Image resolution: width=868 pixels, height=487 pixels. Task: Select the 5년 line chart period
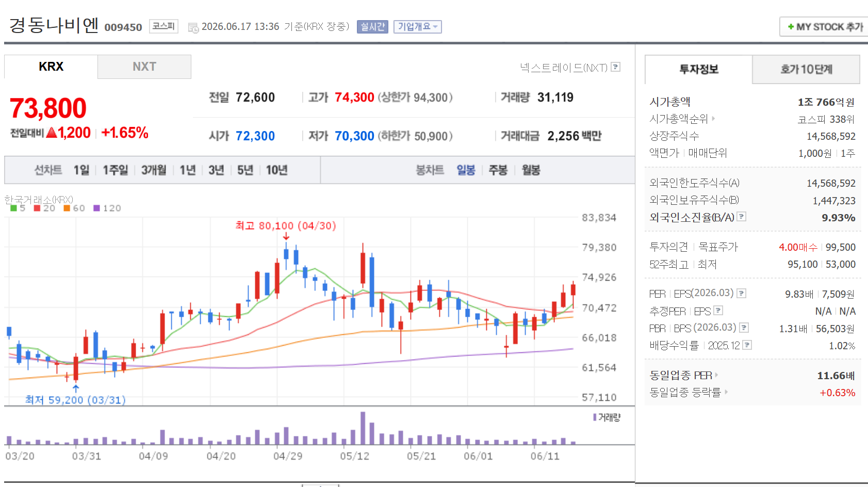click(245, 170)
